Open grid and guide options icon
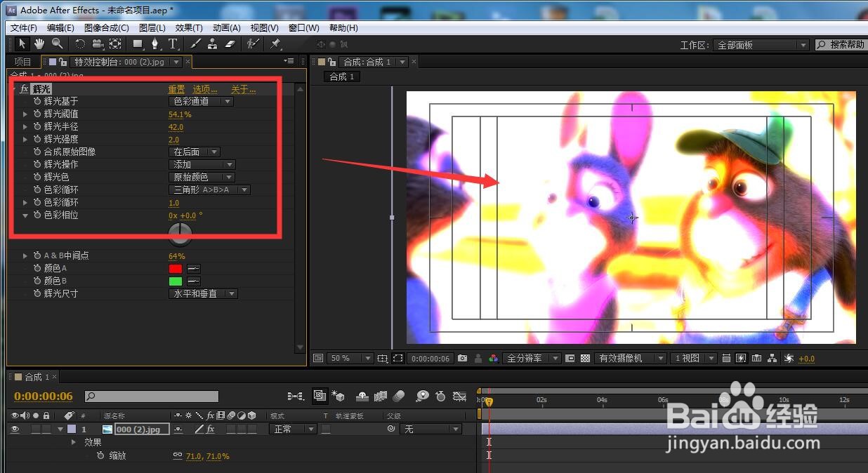 click(x=382, y=358)
